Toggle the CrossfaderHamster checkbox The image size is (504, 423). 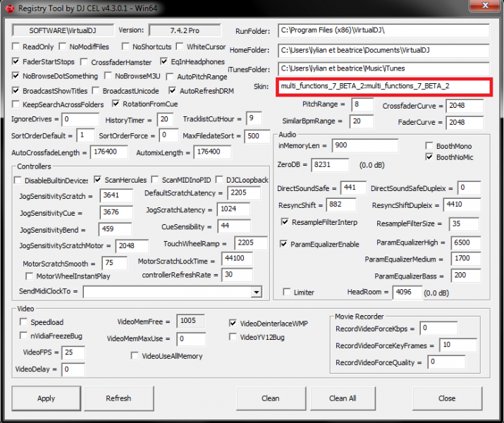(84, 62)
